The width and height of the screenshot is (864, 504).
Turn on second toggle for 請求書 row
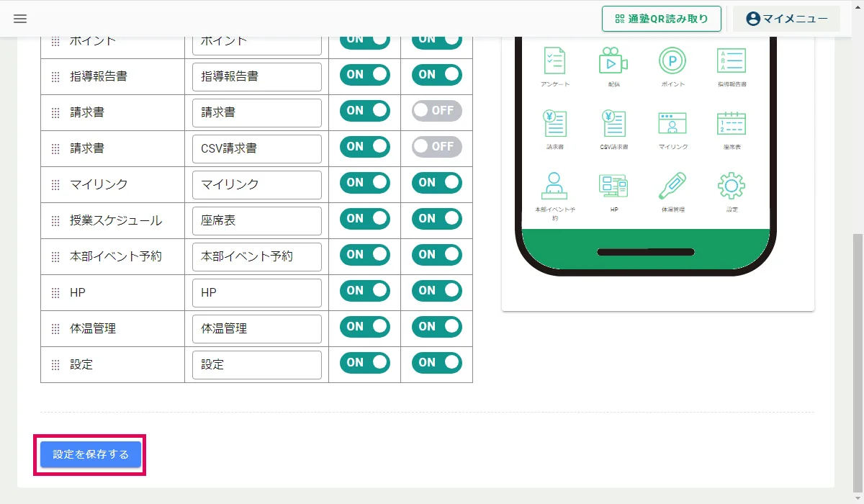(437, 111)
